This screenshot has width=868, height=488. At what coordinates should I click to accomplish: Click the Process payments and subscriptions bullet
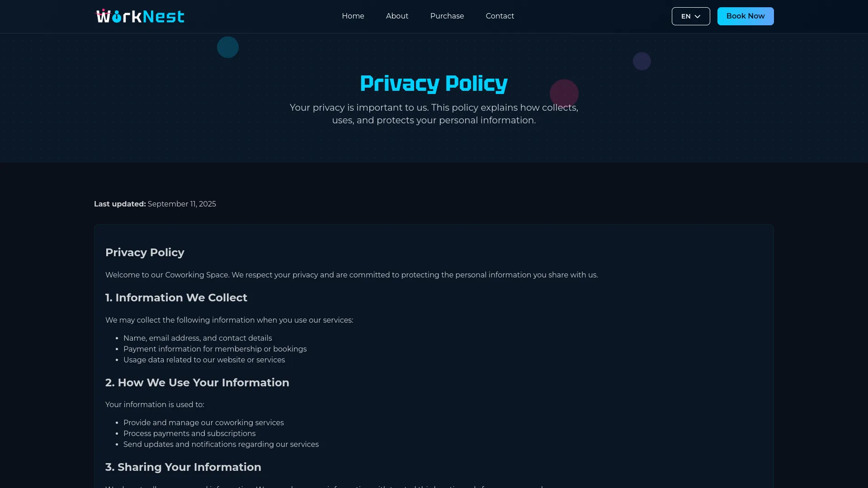coord(189,434)
